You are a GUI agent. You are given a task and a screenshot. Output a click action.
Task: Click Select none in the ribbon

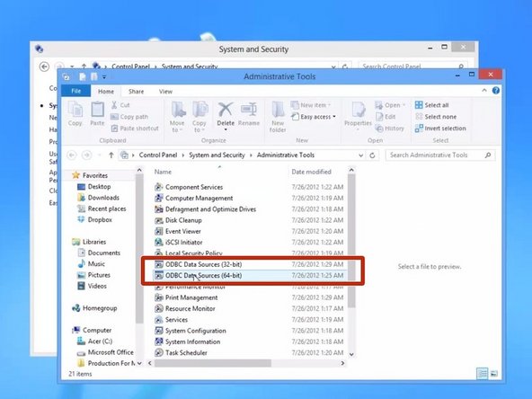coord(436,117)
